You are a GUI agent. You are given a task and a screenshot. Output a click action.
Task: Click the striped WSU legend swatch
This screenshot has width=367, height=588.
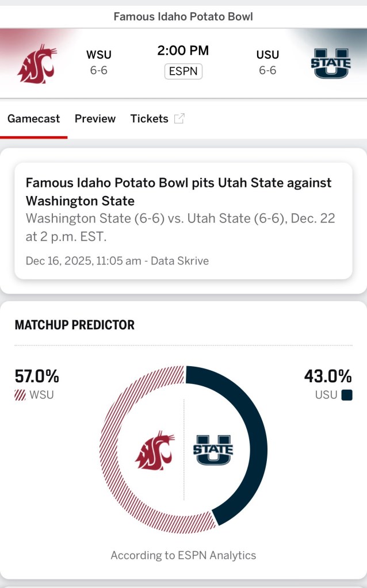coord(20,395)
